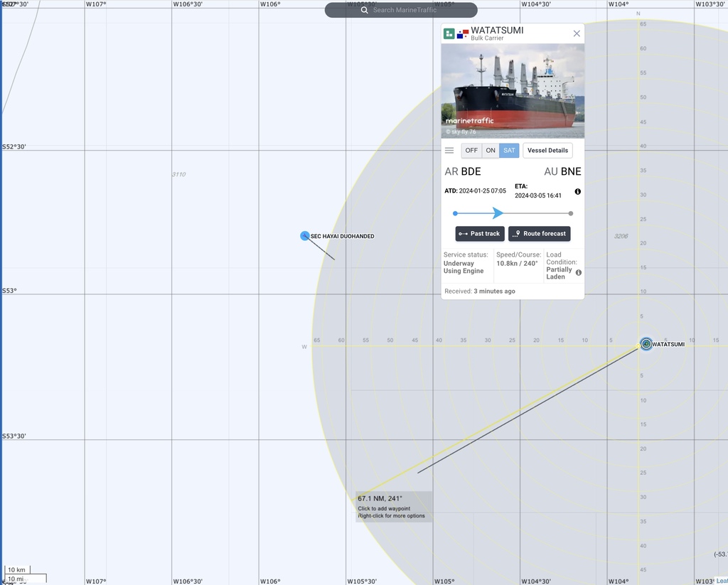This screenshot has height=585, width=728.
Task: Click the 10 km map scale bar
Action: tap(17, 569)
